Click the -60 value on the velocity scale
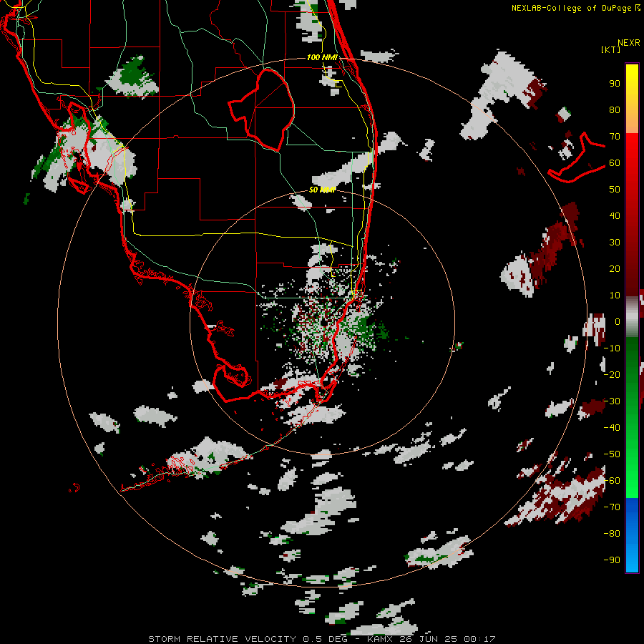The image size is (644, 644). click(612, 481)
